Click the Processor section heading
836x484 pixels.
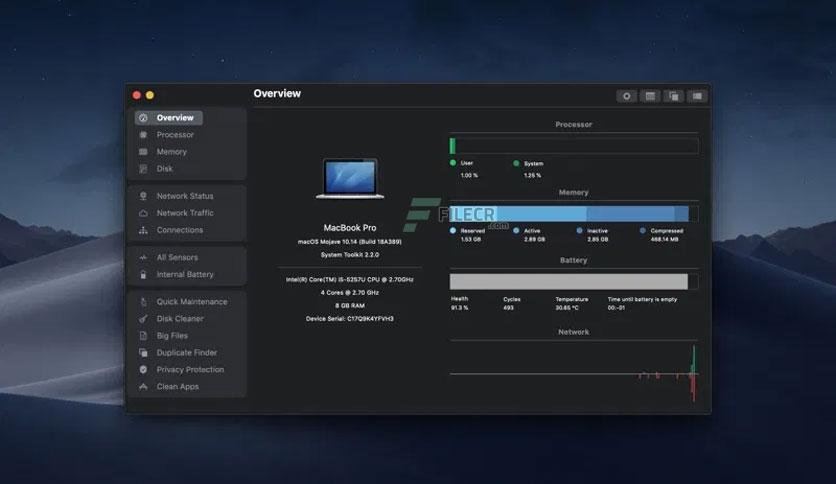[x=574, y=125]
